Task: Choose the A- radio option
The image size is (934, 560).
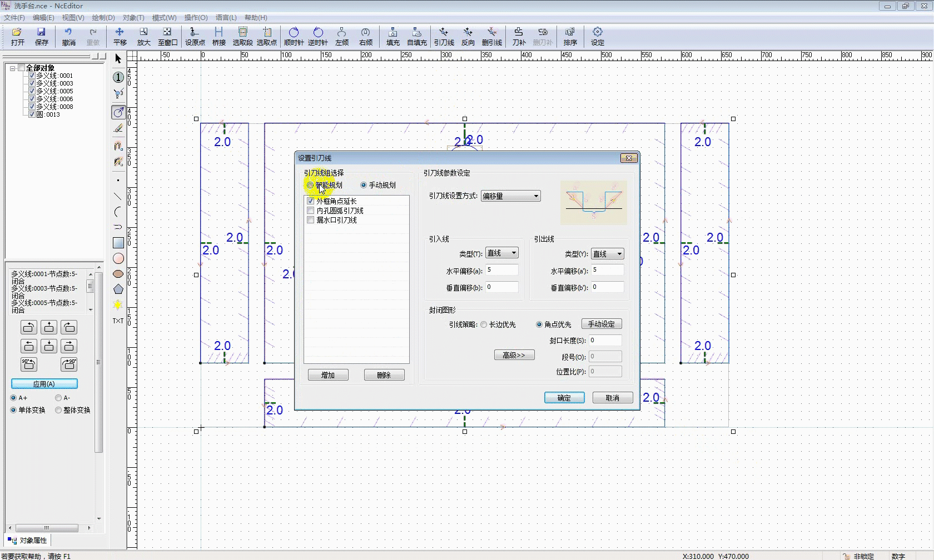Action: [x=58, y=398]
